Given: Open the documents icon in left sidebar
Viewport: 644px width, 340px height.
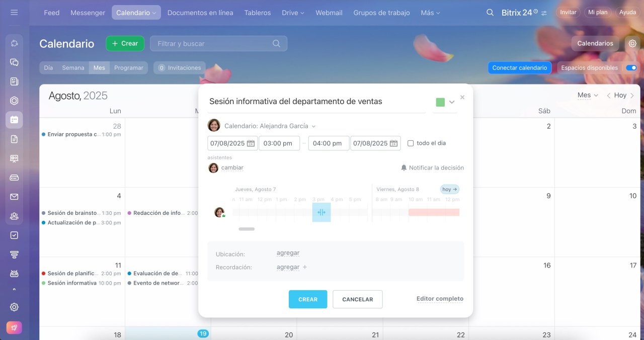Looking at the screenshot, I should [x=14, y=139].
